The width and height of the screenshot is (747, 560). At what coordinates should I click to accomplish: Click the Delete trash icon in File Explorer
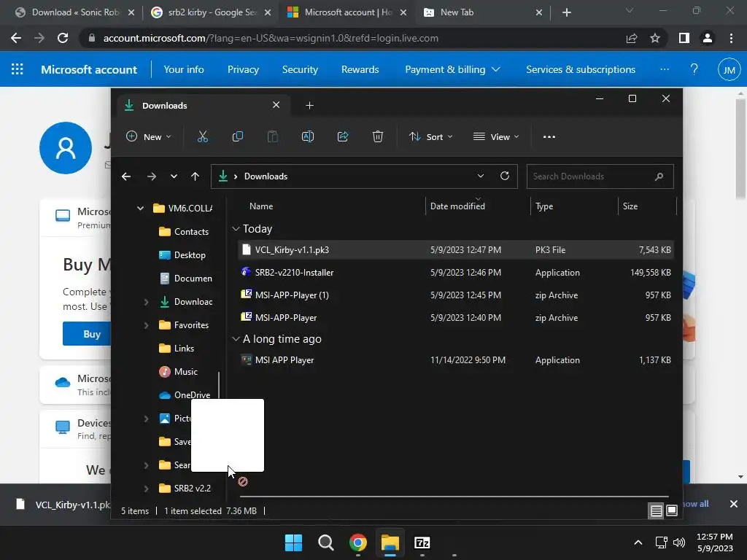coord(378,136)
